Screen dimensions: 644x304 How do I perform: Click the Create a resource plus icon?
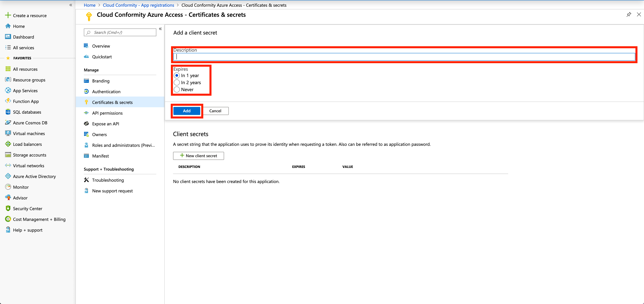(x=8, y=15)
